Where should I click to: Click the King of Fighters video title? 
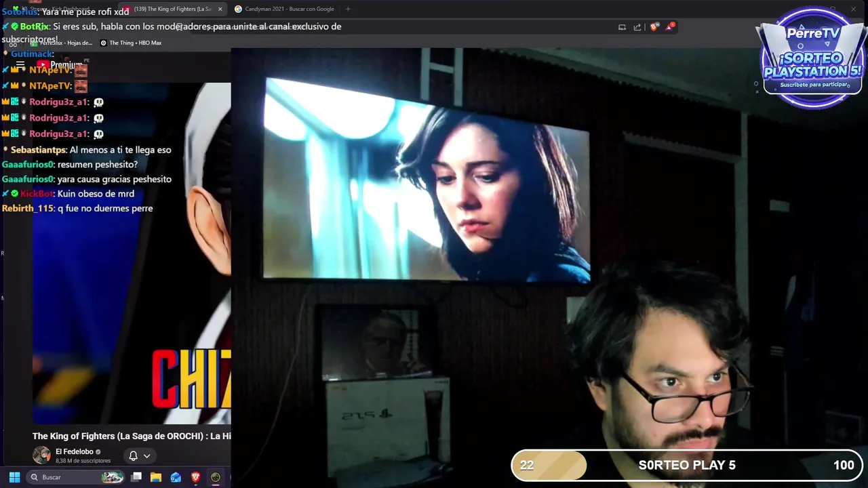click(x=132, y=436)
